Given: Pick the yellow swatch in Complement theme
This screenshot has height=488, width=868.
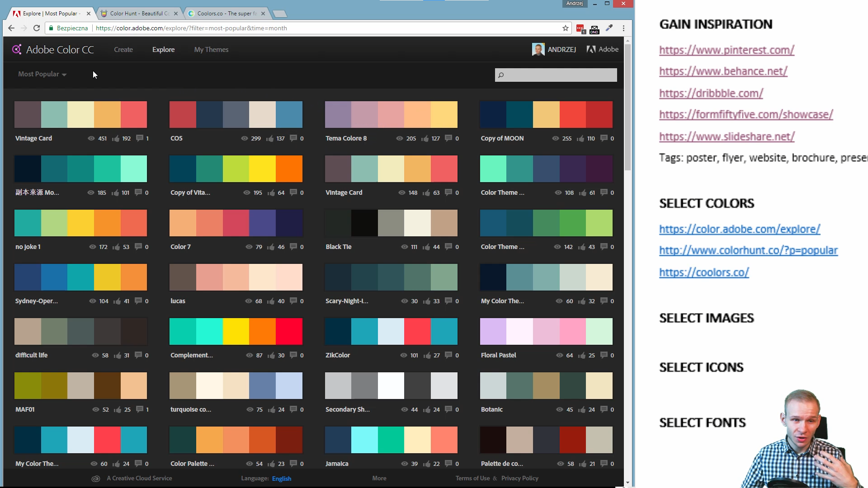Looking at the screenshot, I should pyautogui.click(x=236, y=331).
